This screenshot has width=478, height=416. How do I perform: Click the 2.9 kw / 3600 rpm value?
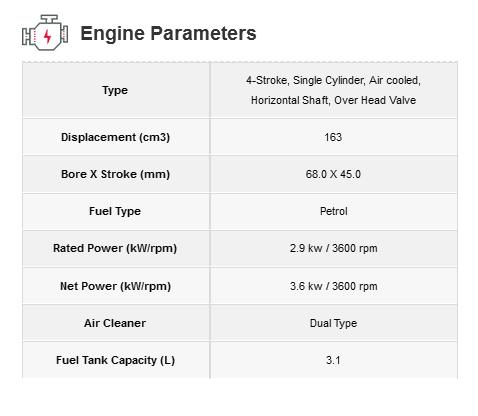pyautogui.click(x=334, y=248)
